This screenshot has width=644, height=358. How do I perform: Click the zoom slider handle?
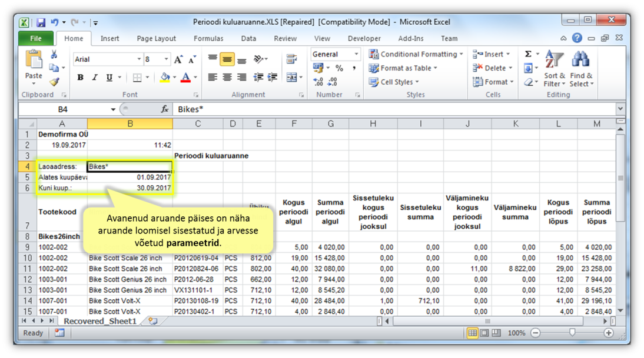(x=572, y=333)
